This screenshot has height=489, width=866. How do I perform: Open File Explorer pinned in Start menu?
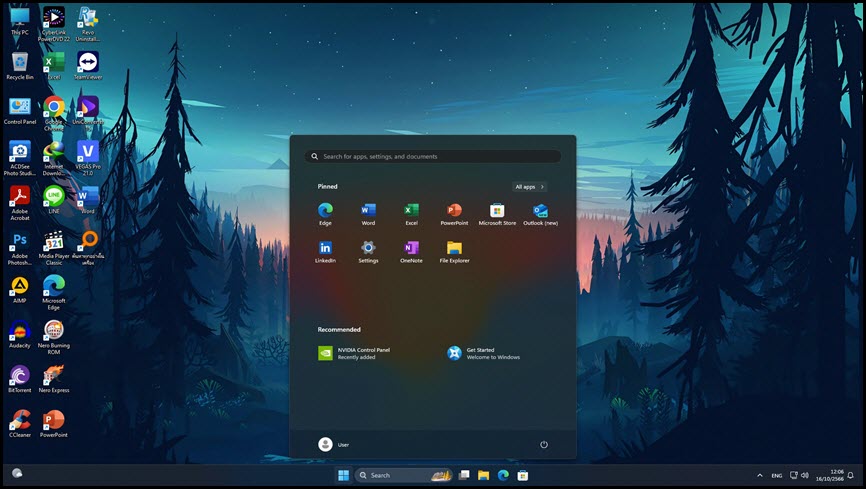coord(454,252)
